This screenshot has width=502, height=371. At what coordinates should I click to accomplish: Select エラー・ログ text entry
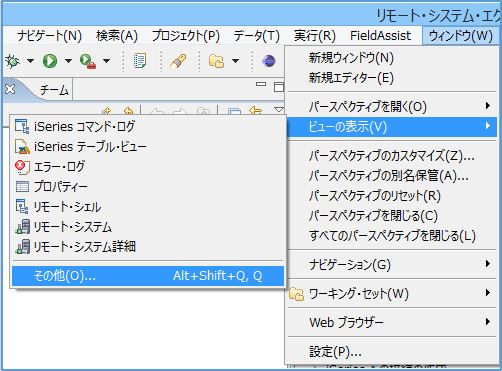59,167
